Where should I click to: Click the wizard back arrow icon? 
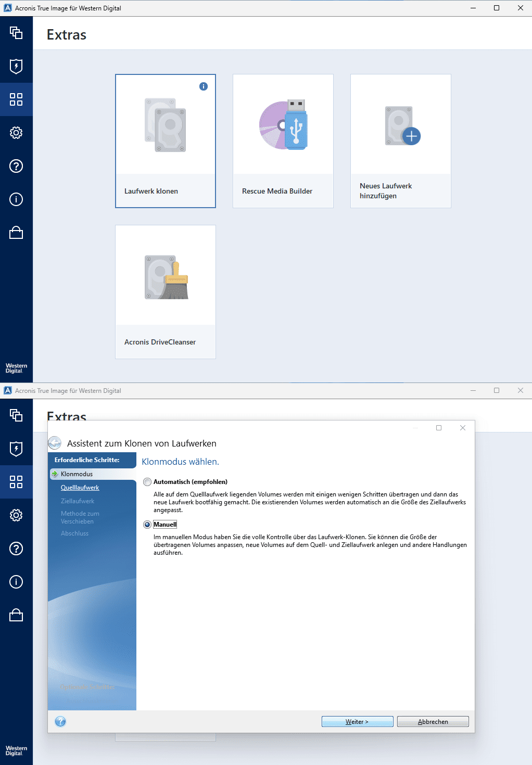55,443
